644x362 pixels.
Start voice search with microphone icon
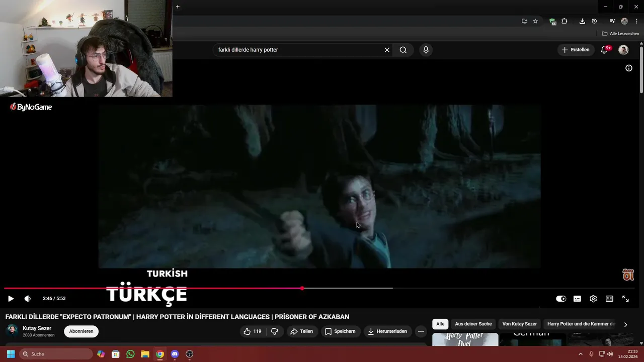click(426, 50)
